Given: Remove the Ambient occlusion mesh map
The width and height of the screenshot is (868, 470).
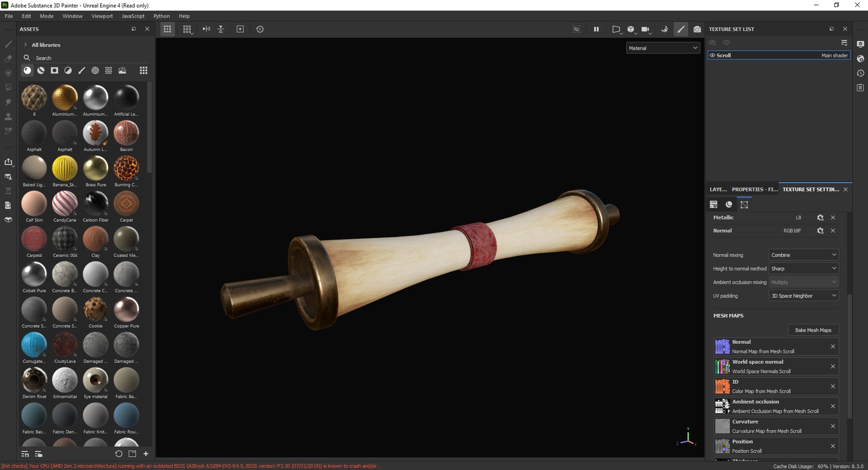Looking at the screenshot, I should pyautogui.click(x=833, y=406).
